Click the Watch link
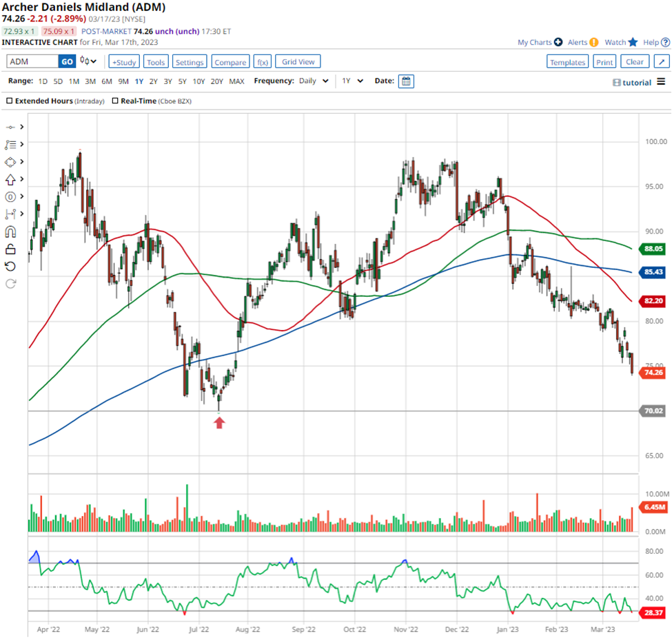The image size is (672, 642). pyautogui.click(x=615, y=42)
